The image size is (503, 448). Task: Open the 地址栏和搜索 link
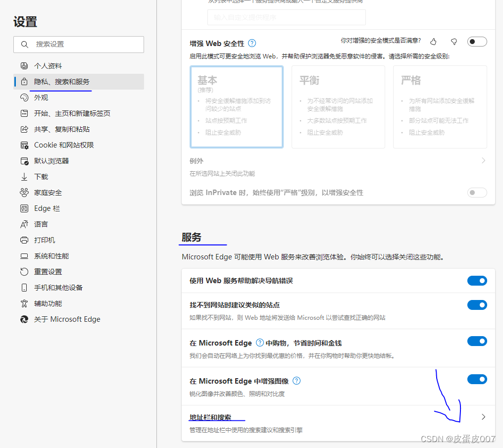coord(210,417)
